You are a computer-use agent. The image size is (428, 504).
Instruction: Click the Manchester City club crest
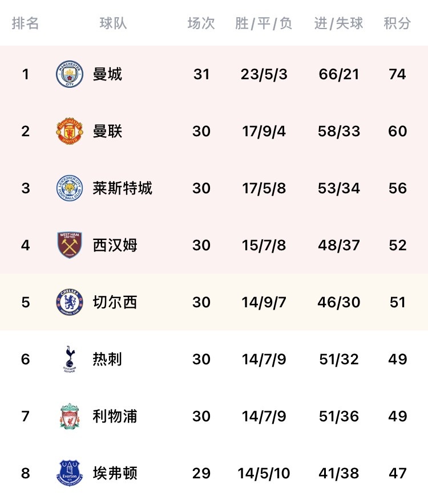click(70, 74)
